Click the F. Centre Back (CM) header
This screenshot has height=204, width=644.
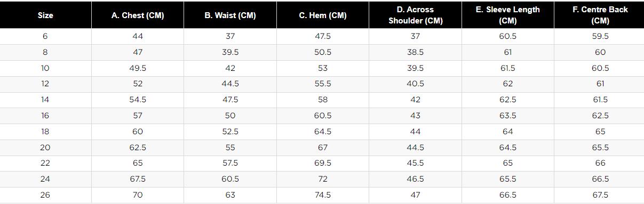[600, 15]
